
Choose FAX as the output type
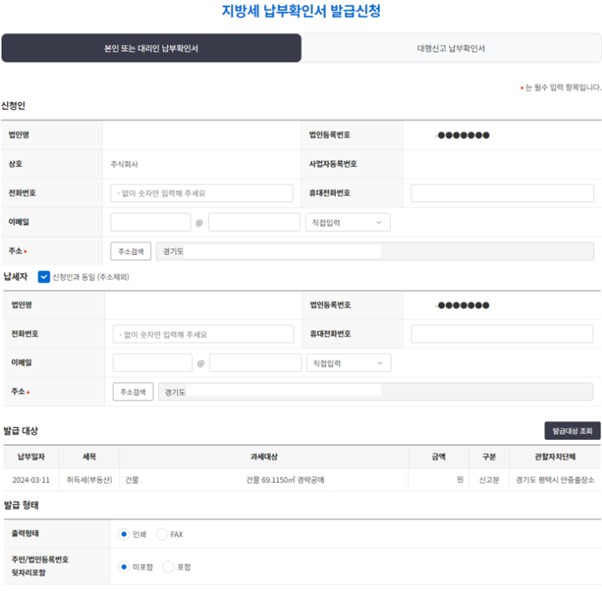pos(162,534)
